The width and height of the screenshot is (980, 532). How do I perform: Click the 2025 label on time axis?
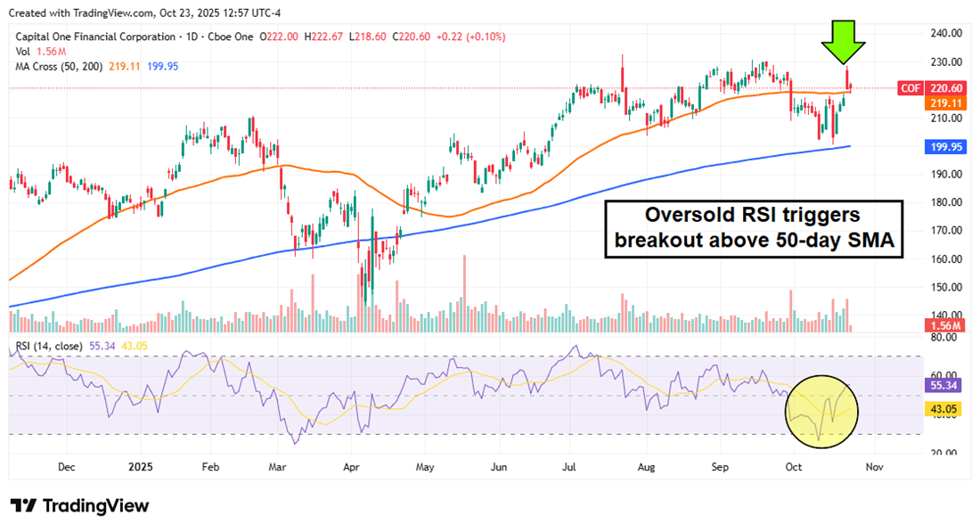pyautogui.click(x=140, y=467)
